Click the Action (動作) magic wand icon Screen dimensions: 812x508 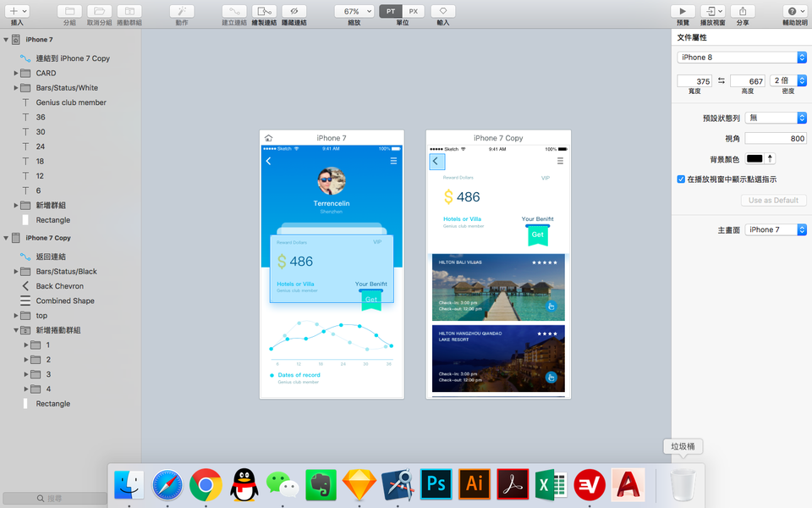182,11
